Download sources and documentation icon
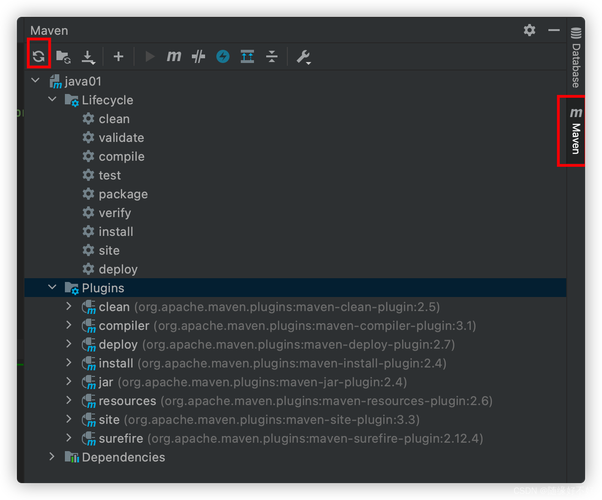Image resolution: width=602 pixels, height=500 pixels. 88,57
